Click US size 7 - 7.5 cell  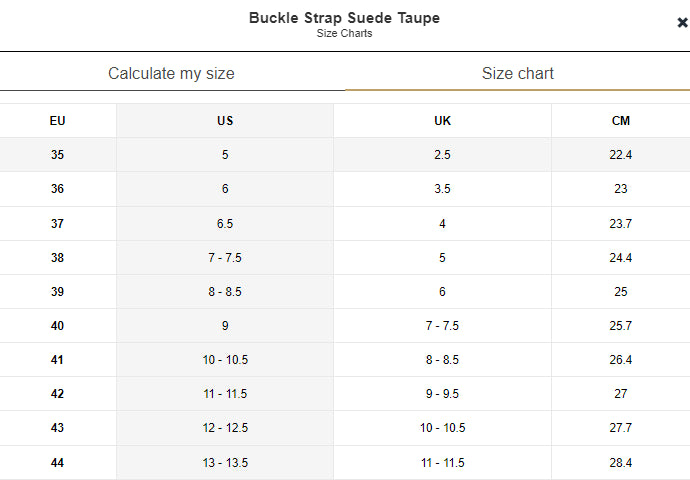click(225, 258)
